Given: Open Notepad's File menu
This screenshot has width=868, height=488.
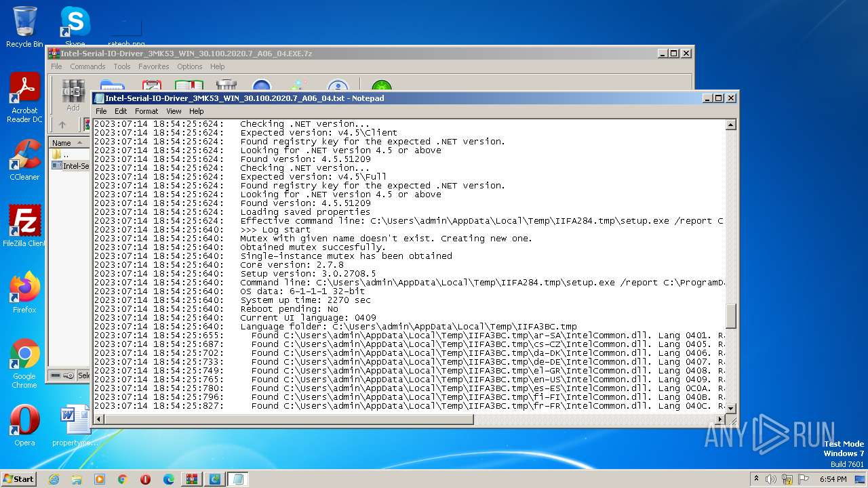Looking at the screenshot, I should tap(101, 111).
